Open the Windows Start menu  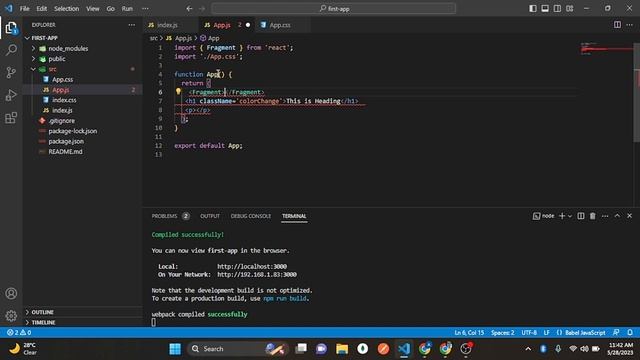coord(175,349)
